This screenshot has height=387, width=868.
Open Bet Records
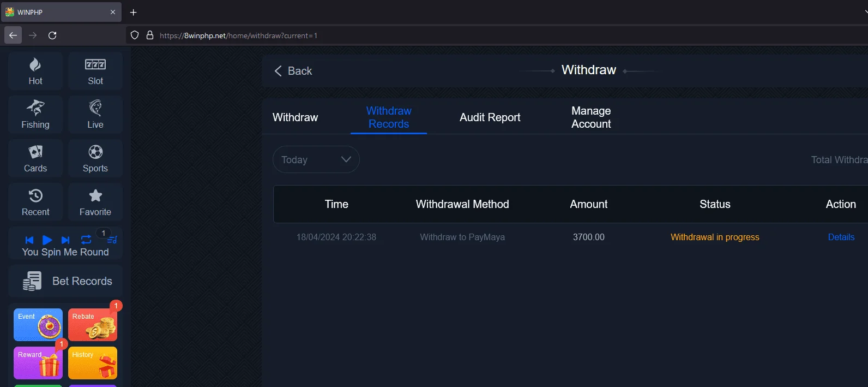point(65,281)
